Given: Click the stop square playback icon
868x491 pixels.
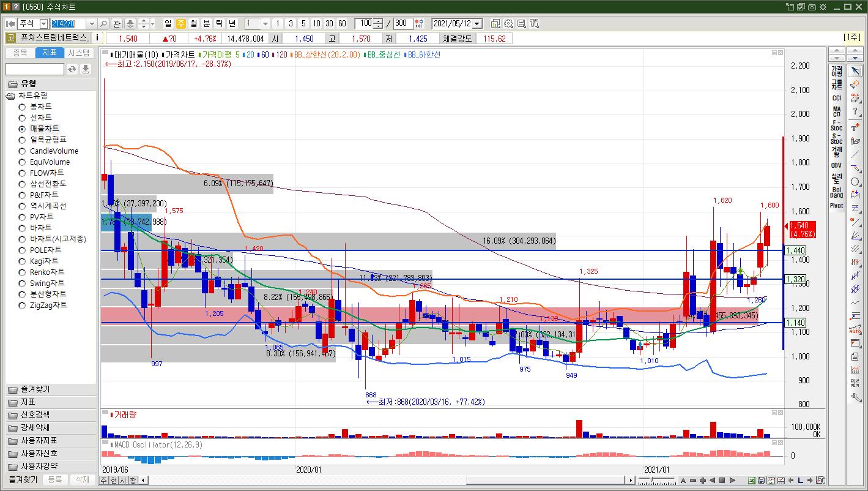Looking at the screenshot, I should 722,480.
